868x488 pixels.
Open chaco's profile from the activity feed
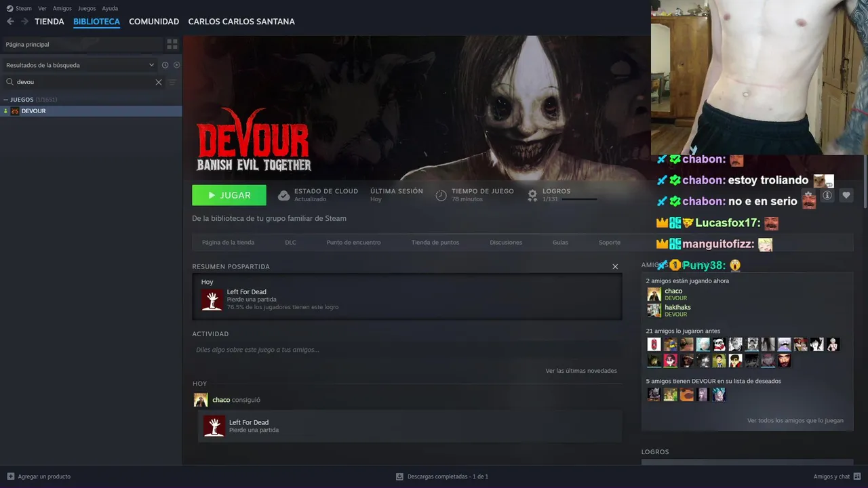pos(221,400)
